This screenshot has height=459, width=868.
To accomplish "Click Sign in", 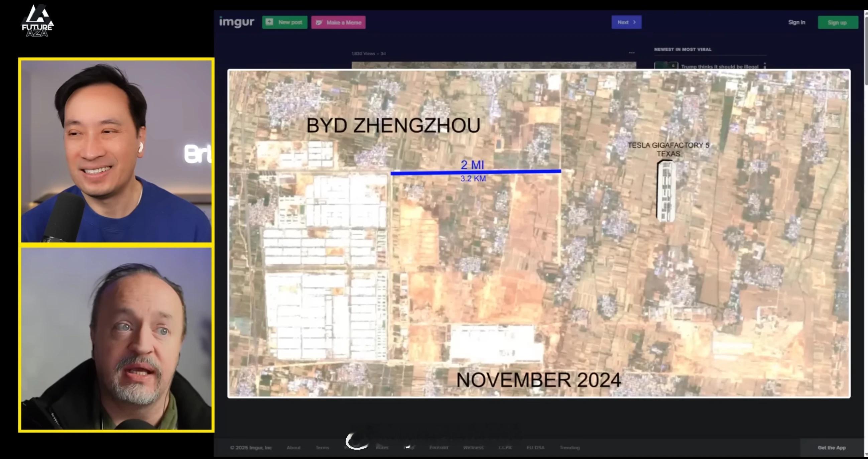I will 796,22.
